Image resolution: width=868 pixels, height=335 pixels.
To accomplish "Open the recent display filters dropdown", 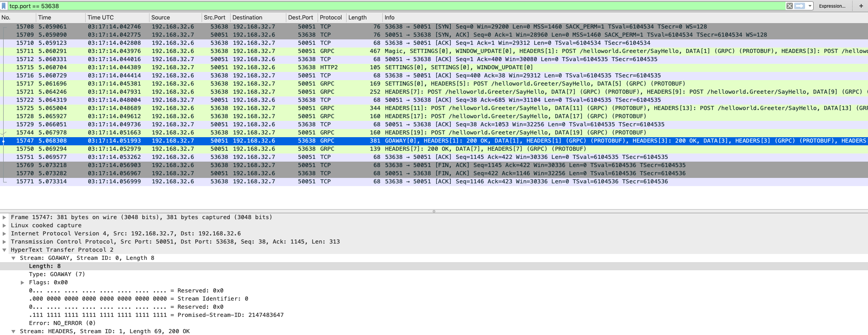I will pyautogui.click(x=810, y=6).
